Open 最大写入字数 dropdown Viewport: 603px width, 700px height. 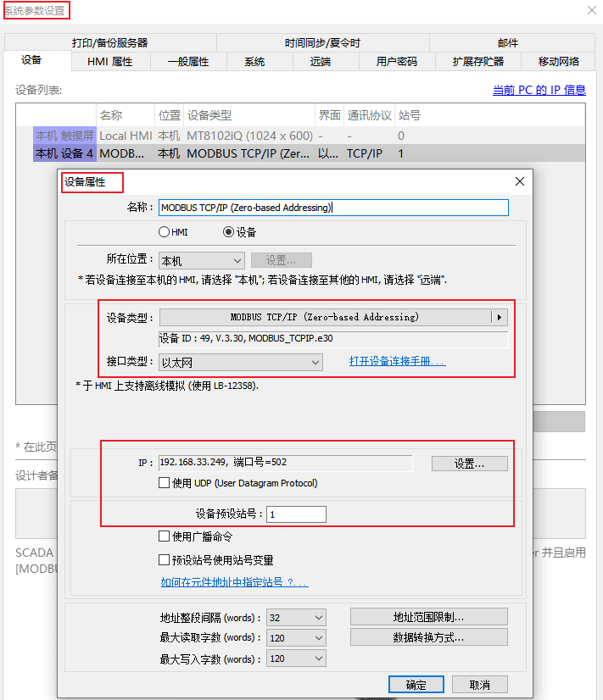pyautogui.click(x=296, y=658)
